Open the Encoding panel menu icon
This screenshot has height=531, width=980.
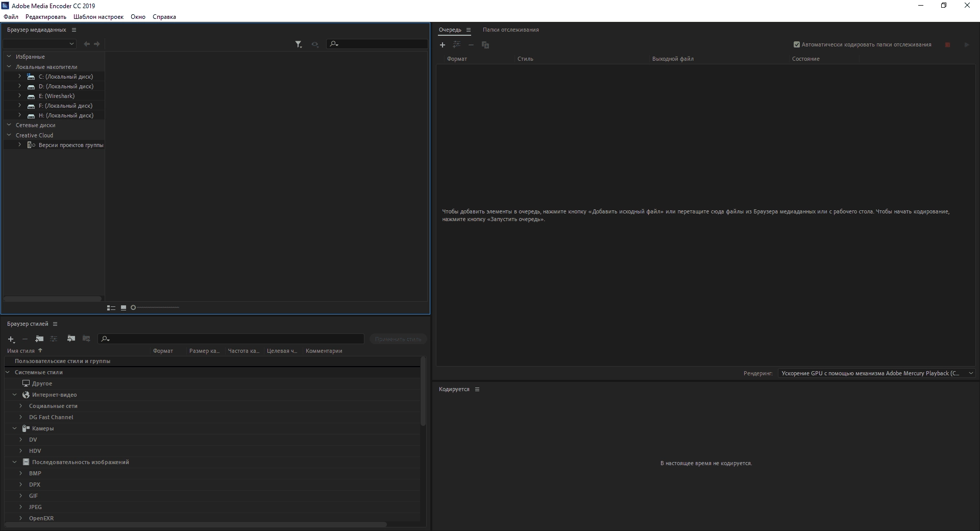(477, 390)
